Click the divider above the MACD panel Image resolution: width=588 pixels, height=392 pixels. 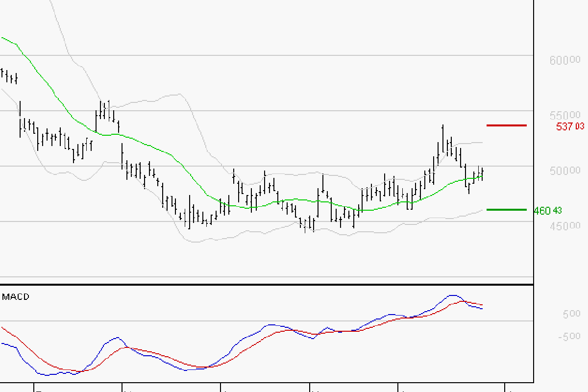point(267,284)
